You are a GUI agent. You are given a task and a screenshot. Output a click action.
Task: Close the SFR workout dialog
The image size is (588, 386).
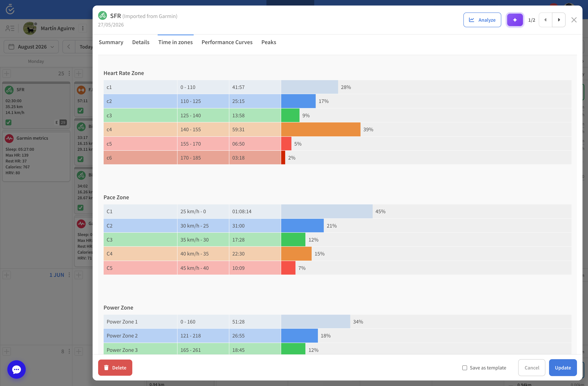tap(574, 20)
